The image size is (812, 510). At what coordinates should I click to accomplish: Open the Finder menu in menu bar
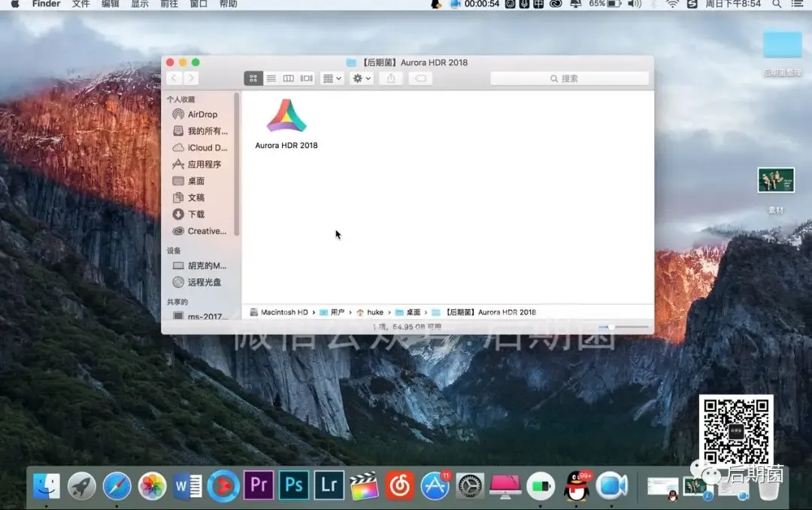pos(46,4)
